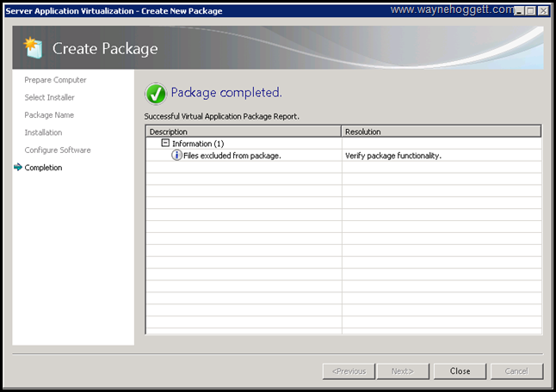Click Successful Virtual Application Package Report text
The height and width of the screenshot is (392, 556).
[x=221, y=117]
